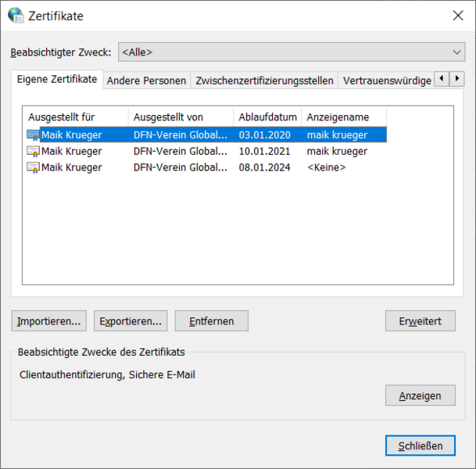Open the Beabsichtigter Zweck dropdown
The image size is (476, 469).
pos(291,52)
